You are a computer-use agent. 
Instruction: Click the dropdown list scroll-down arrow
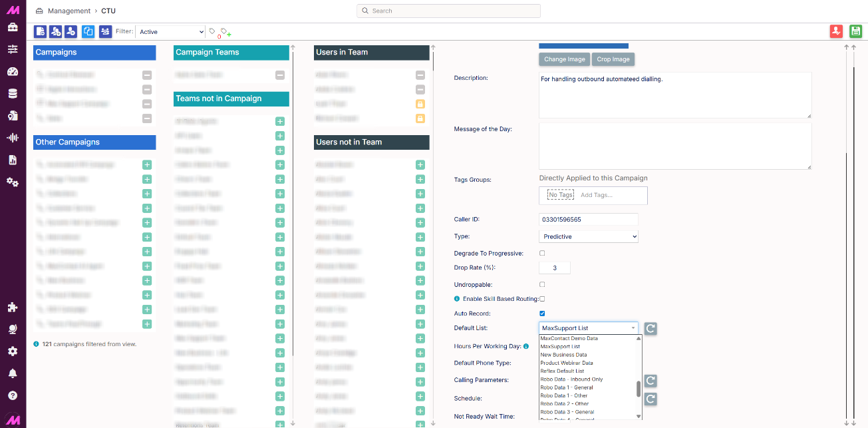tap(639, 417)
